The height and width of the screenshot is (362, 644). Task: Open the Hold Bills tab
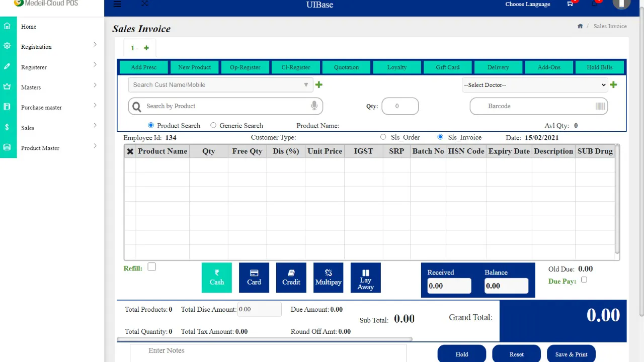coord(599,67)
